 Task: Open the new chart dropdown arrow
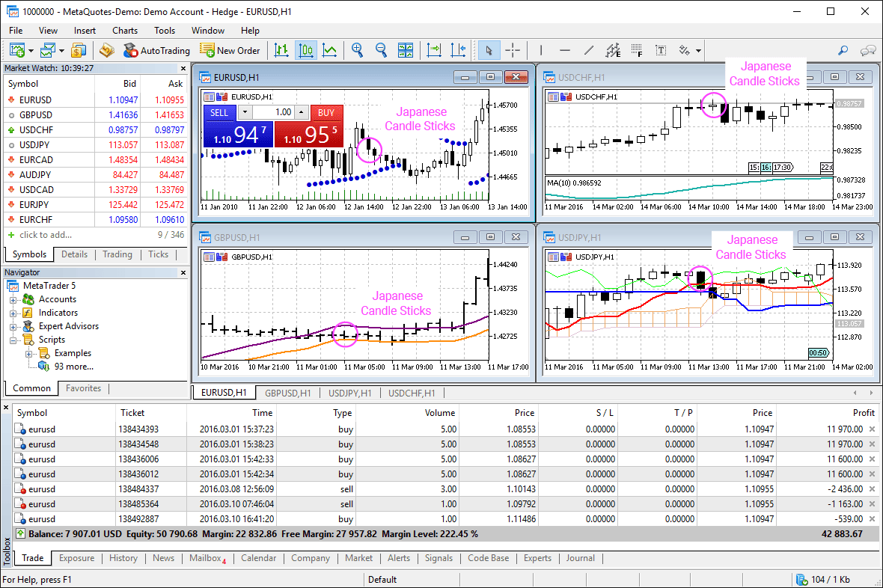31,51
